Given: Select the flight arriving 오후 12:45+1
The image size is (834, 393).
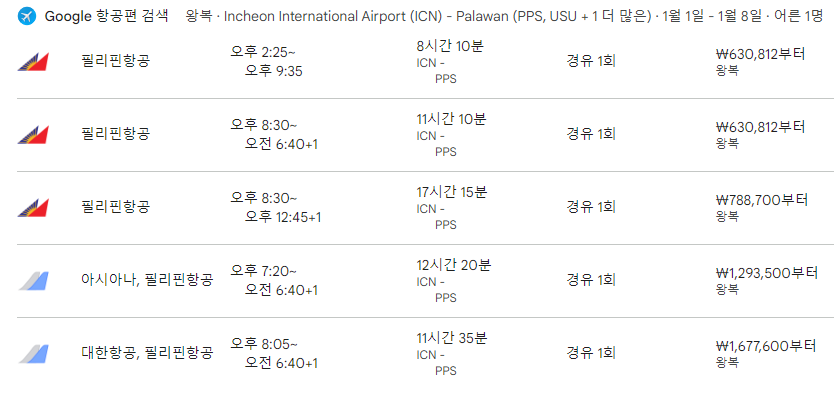Looking at the screenshot, I should (276, 207).
